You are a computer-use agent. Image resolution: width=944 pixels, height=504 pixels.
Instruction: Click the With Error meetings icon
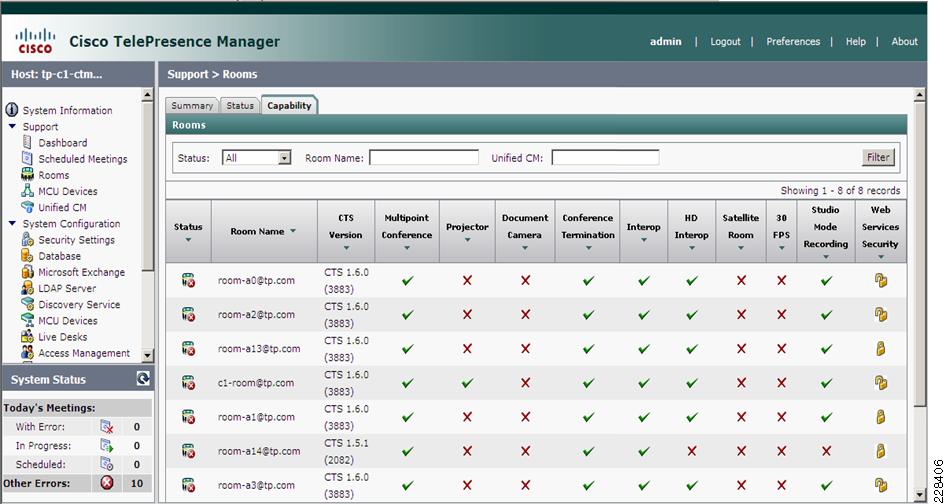[x=106, y=427]
